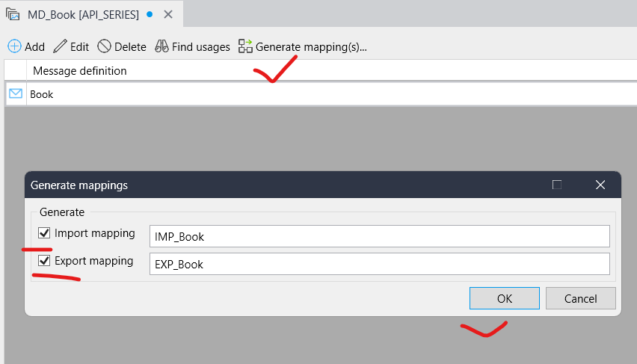Click the document icon on the MD_Book tab
Image resolution: width=637 pixels, height=364 pixels.
[x=13, y=14]
